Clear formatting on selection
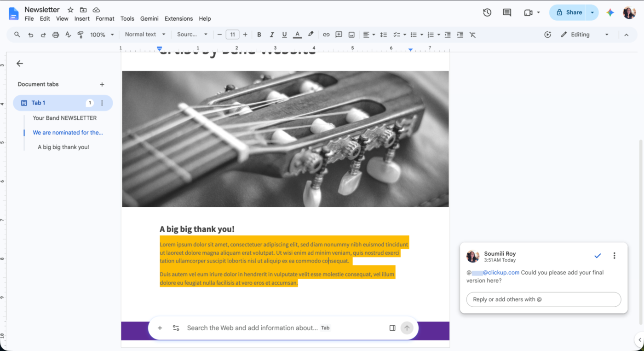 click(472, 35)
